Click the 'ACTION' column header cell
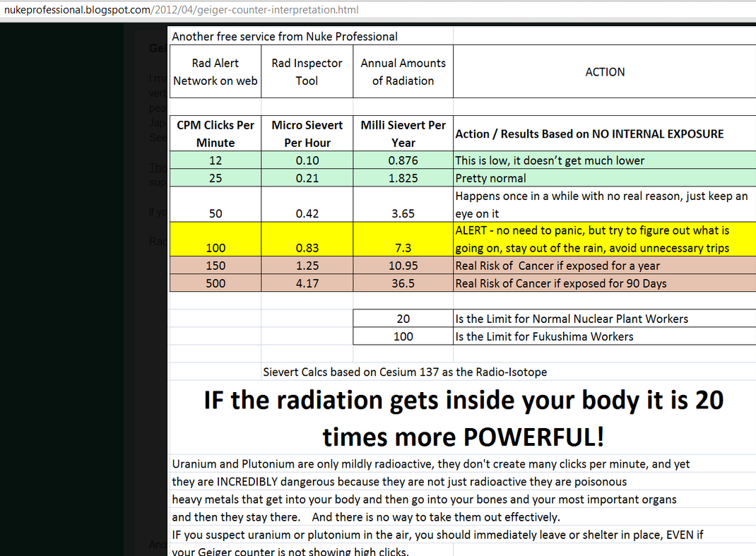Image resolution: width=756 pixels, height=556 pixels. point(605,72)
